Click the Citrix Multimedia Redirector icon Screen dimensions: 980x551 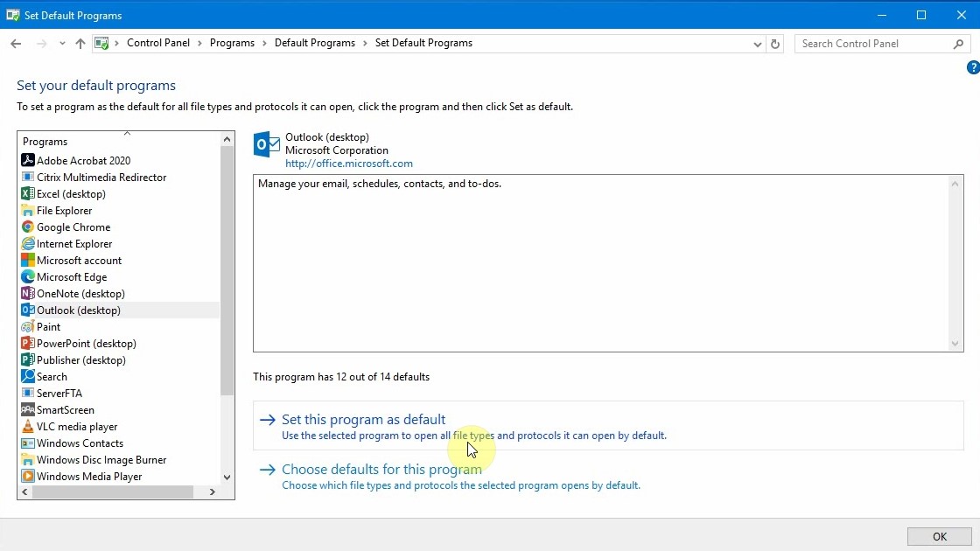coord(27,177)
